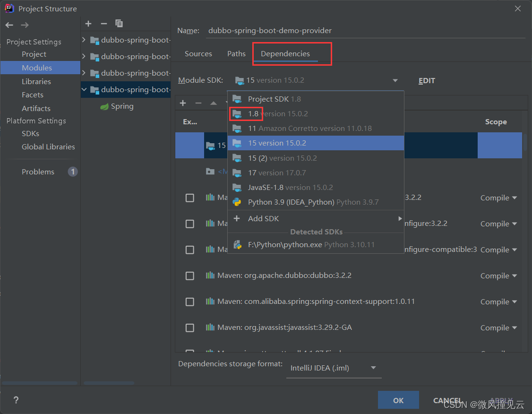This screenshot has width=532, height=414.
Task: Copy the selected module icon
Action: point(119,24)
